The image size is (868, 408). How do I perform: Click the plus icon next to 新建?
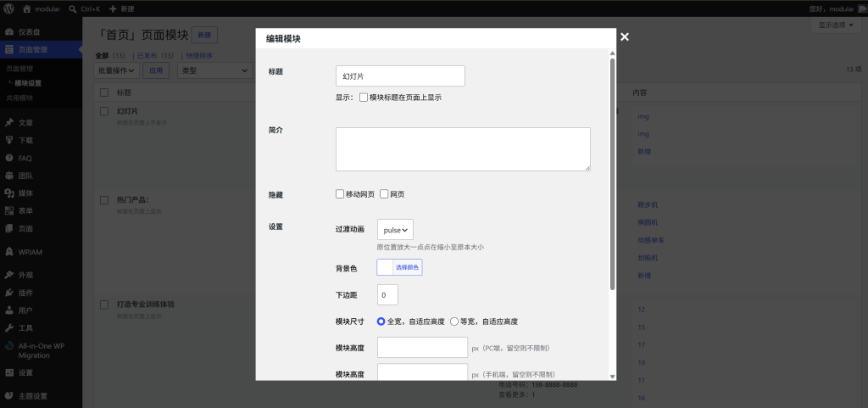coord(113,8)
